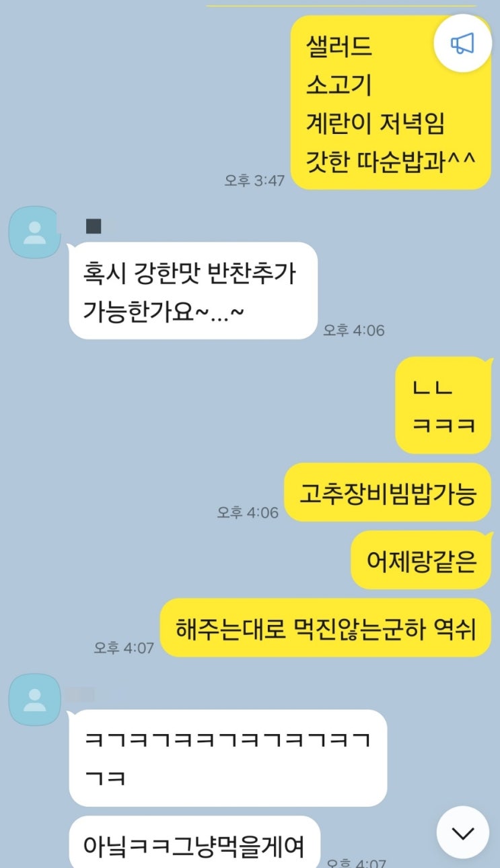The image size is (500, 868).
Task: Click the 오후 3:47 timestamp
Action: tap(254, 180)
